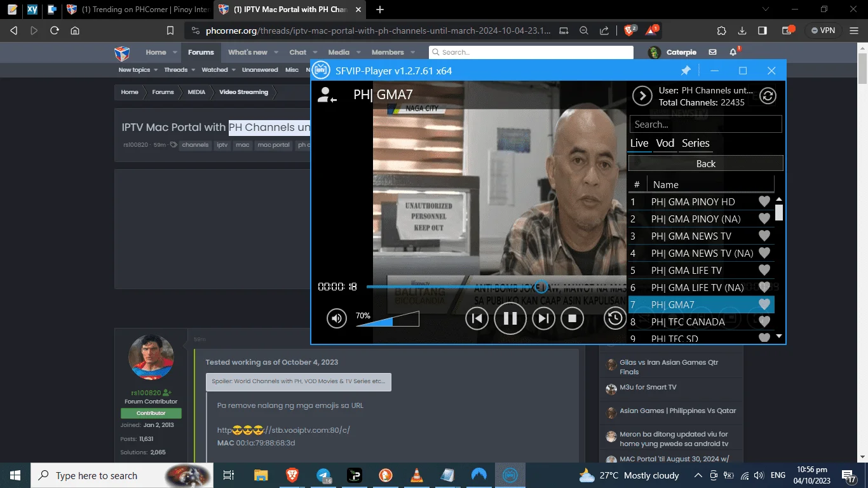868x488 pixels.
Task: Open the user account icon in player
Action: [x=327, y=95]
